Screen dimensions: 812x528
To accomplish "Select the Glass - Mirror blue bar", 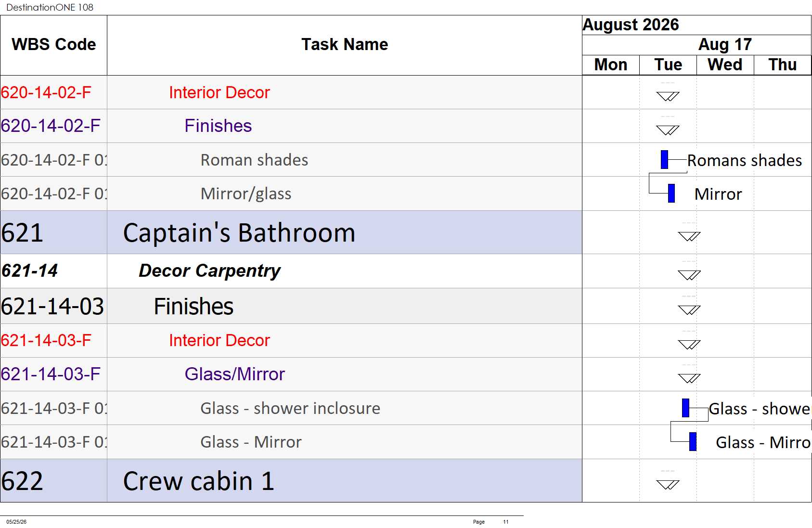I will coord(693,441).
